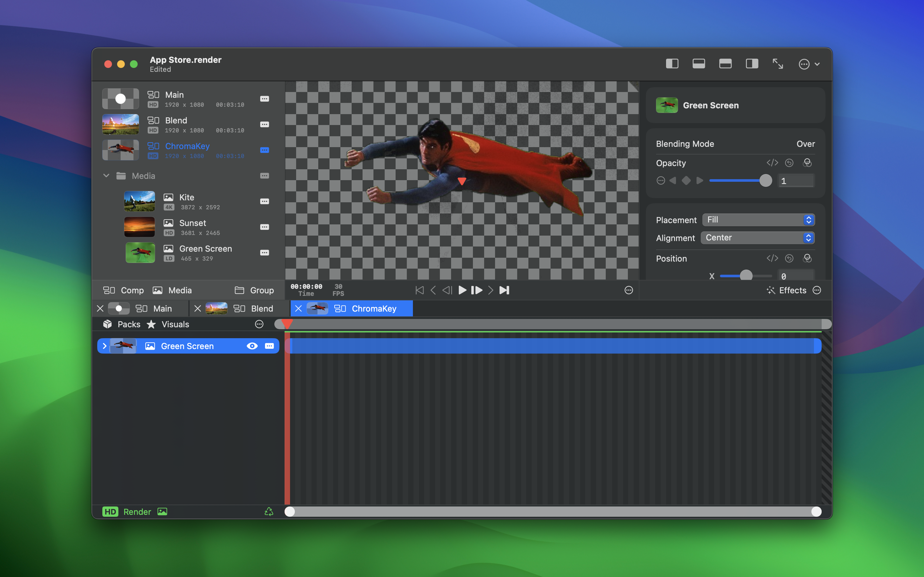Click the Opacity slider knob

coord(766,180)
